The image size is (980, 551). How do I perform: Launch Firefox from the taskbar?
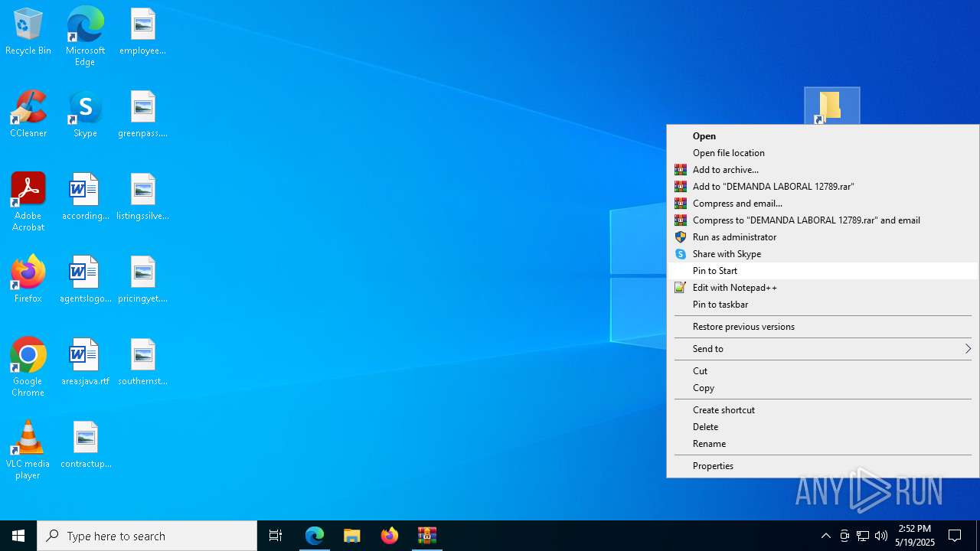tap(390, 536)
